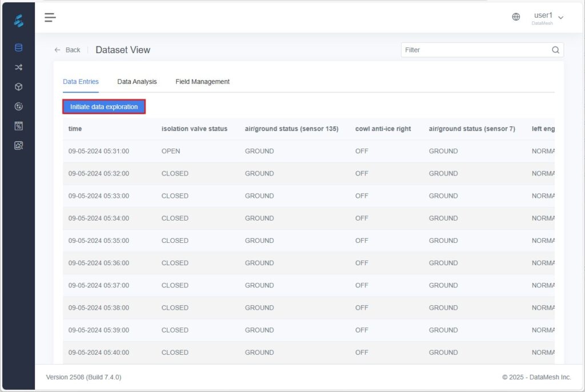Click the circular sync sidebar icon

[x=18, y=106]
